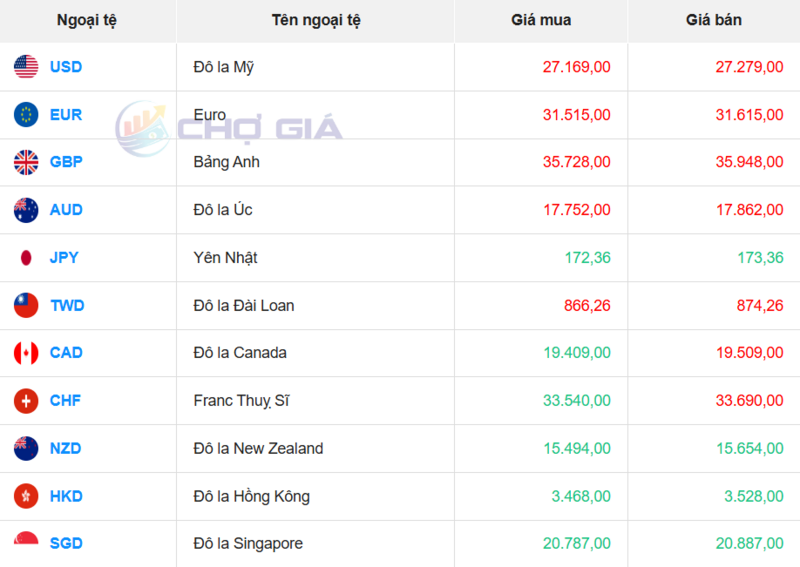Viewport: 800px width, 567px height.
Task: Click the Swiss flag icon
Action: (26, 401)
